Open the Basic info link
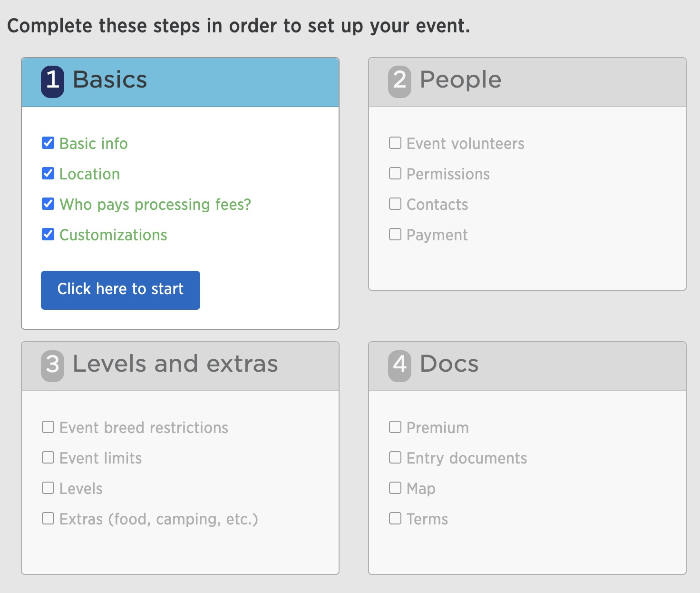This screenshot has width=700, height=593. coord(94,144)
